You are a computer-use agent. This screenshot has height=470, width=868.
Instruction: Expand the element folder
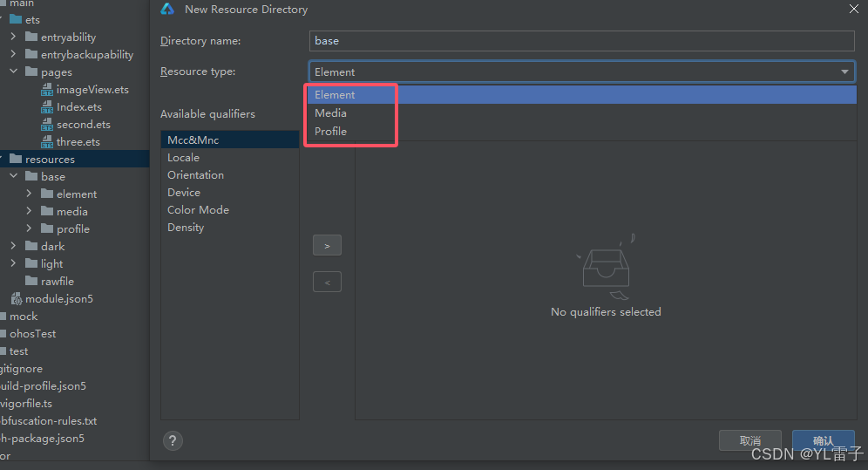pyautogui.click(x=29, y=194)
